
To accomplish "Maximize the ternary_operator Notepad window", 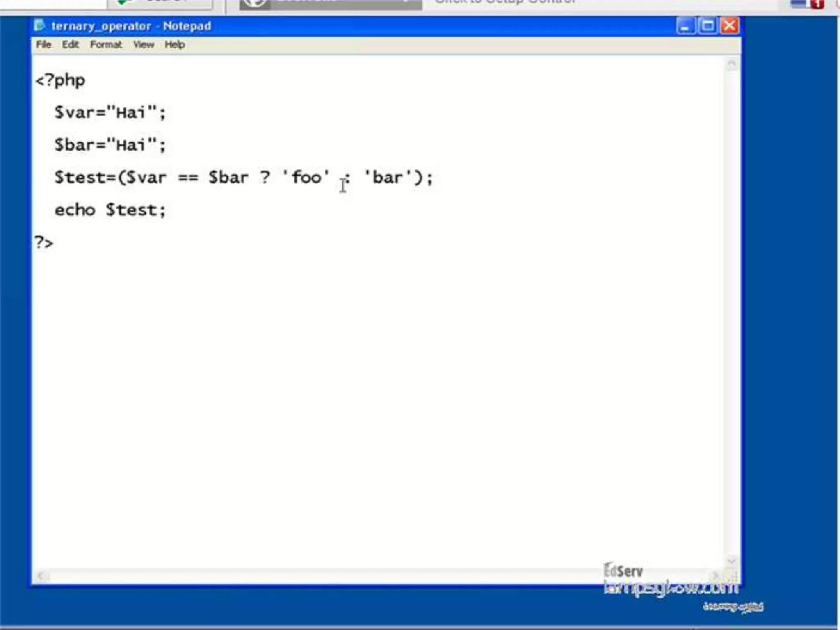I will click(708, 26).
